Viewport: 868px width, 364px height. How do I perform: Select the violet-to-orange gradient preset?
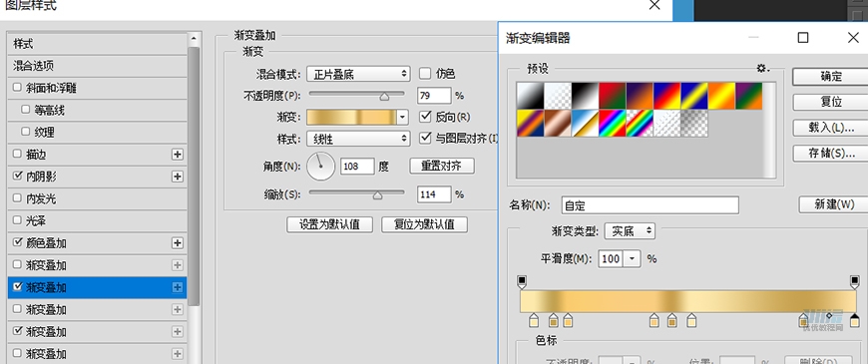[640, 97]
